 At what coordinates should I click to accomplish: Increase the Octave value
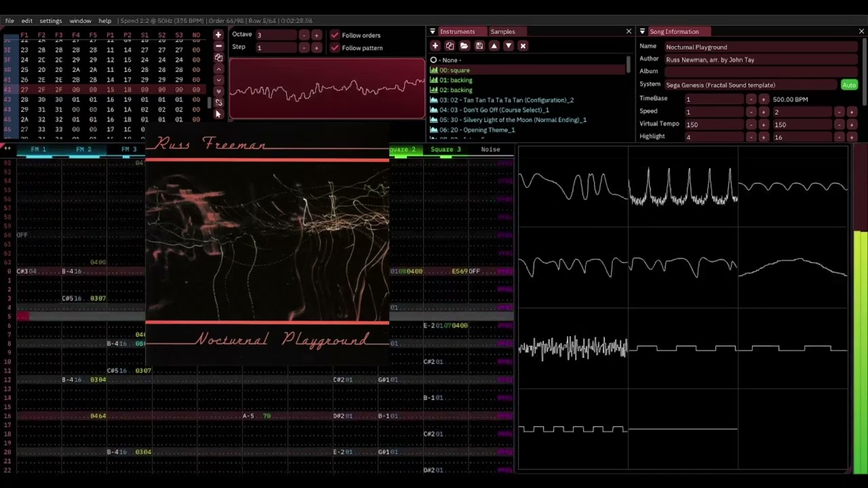pos(316,35)
